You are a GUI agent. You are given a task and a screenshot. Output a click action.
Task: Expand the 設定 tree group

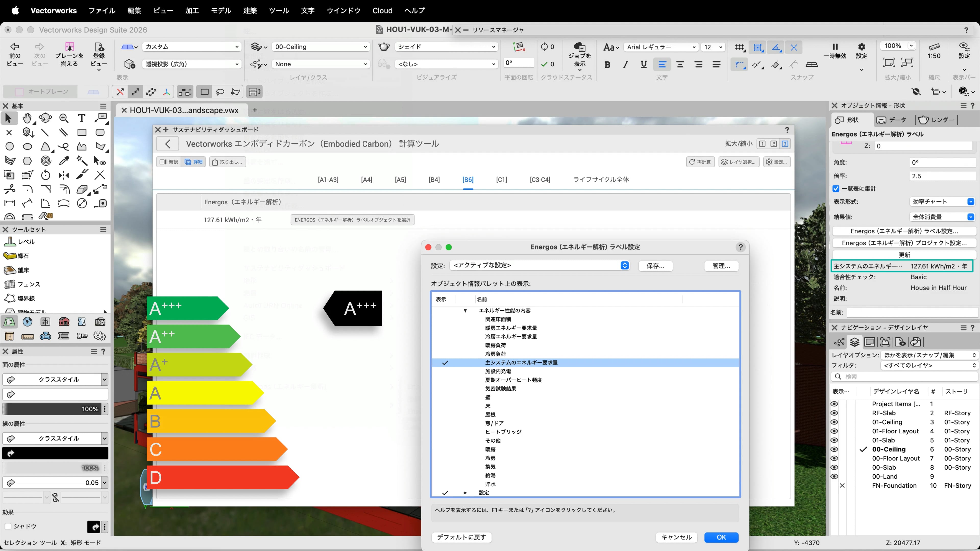[x=465, y=493]
